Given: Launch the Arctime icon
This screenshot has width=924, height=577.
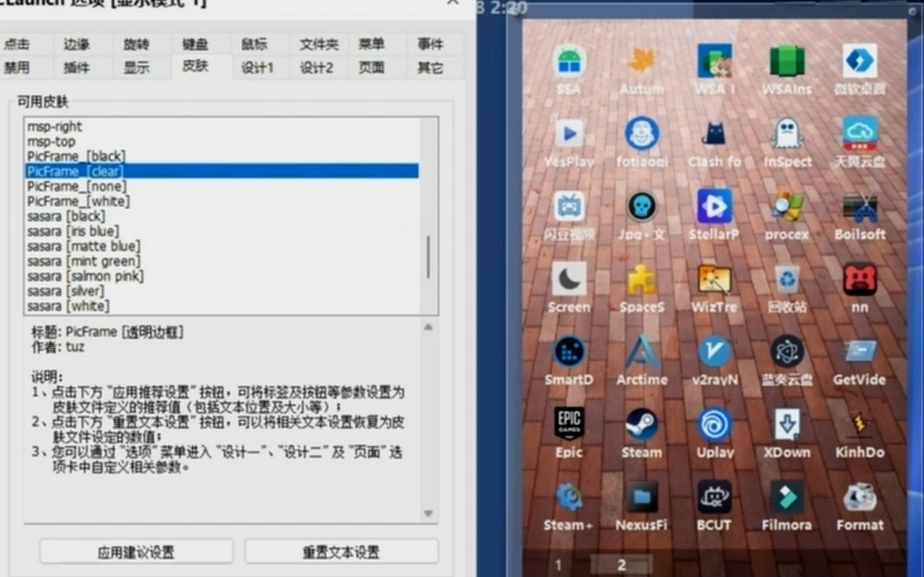Looking at the screenshot, I should point(641,351).
